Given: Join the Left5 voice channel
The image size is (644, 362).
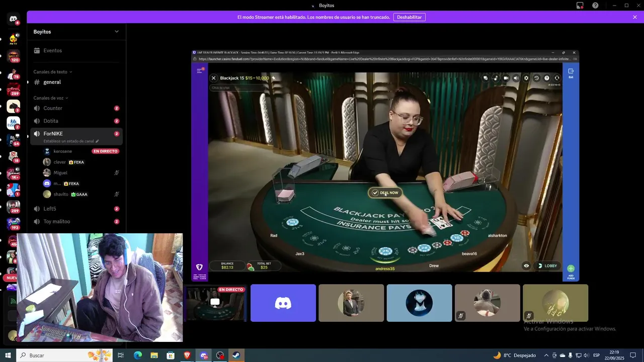Looking at the screenshot, I should [x=75, y=209].
